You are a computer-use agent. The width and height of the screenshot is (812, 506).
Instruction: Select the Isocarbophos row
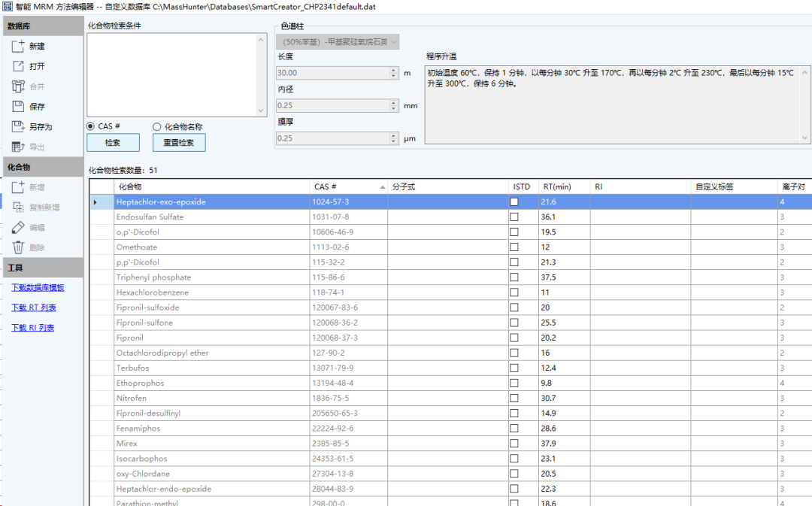450,459
